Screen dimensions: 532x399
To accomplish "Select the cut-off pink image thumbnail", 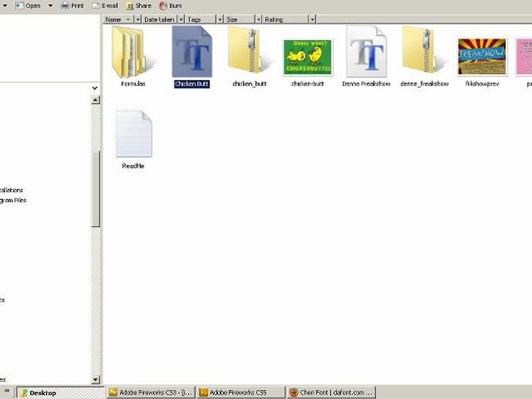I will click(524, 57).
